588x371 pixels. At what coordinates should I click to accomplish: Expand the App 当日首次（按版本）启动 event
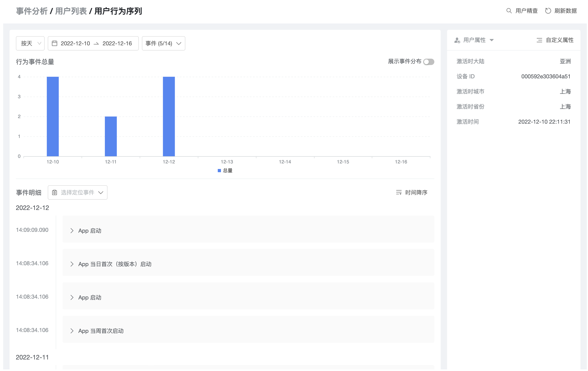tap(72, 264)
